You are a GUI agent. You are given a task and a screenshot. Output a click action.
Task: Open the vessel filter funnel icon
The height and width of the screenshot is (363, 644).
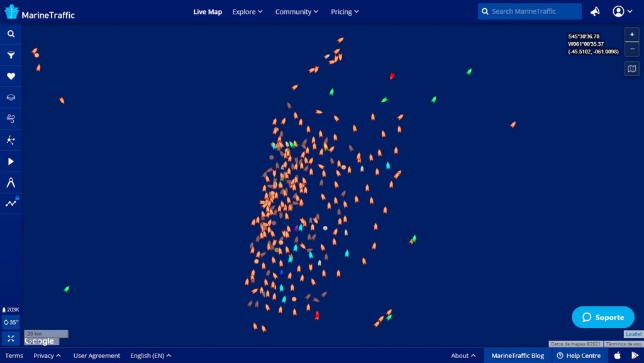(11, 55)
